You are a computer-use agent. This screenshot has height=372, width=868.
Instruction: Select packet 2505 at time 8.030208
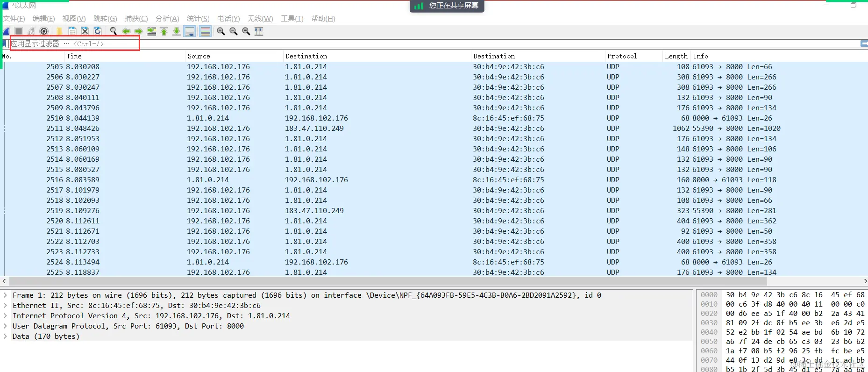click(x=435, y=67)
